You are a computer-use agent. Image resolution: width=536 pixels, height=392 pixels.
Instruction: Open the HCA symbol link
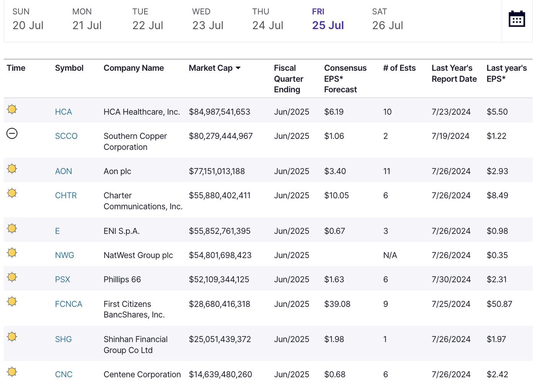click(x=64, y=112)
